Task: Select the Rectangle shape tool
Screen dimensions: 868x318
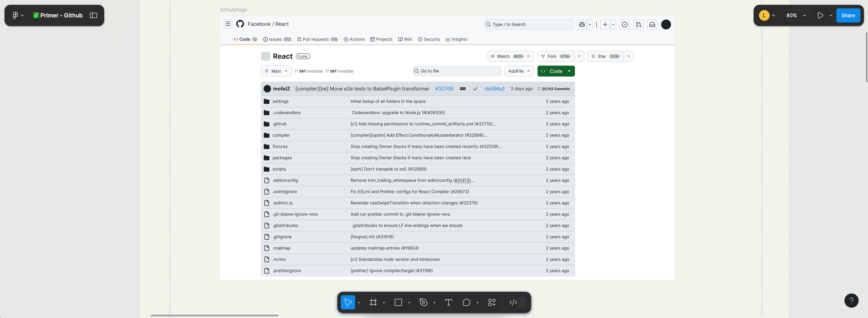Action: pos(398,302)
